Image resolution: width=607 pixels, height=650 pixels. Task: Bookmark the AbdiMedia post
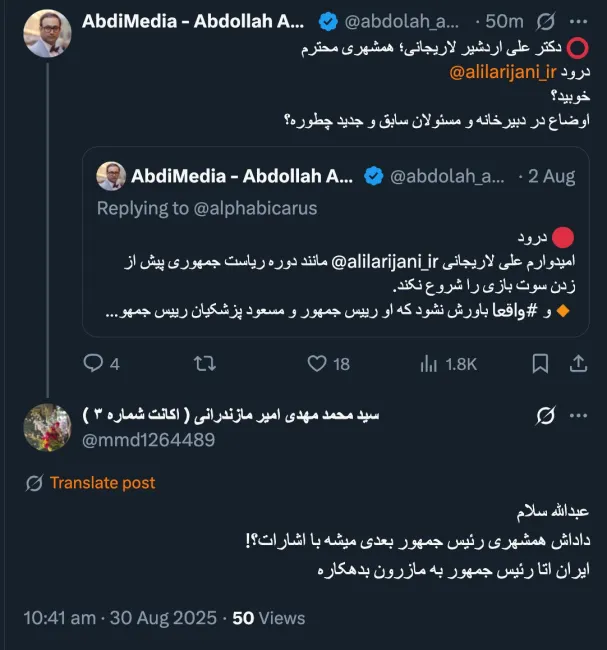pos(540,364)
